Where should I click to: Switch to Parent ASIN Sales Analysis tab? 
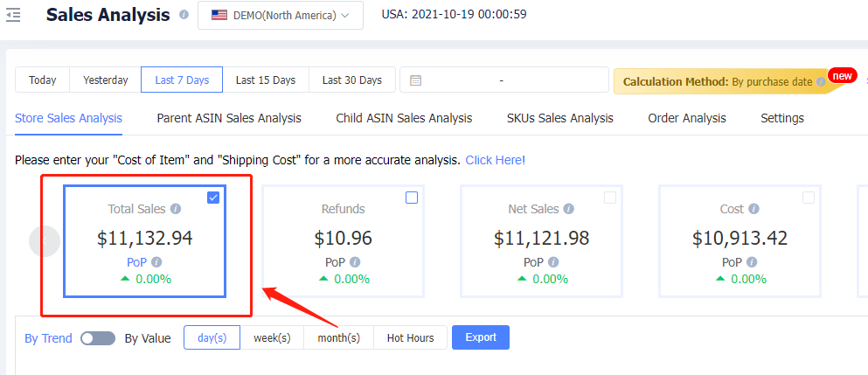pos(229,118)
